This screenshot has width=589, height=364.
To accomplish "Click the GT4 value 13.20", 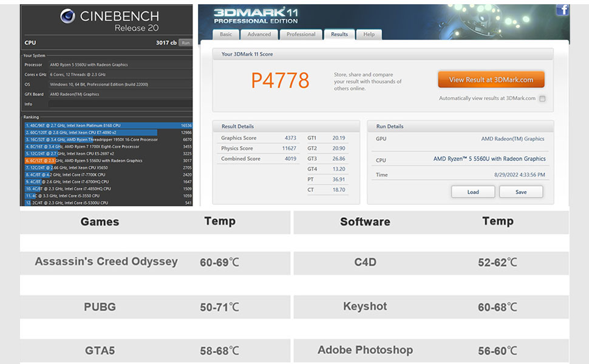I will tap(339, 169).
